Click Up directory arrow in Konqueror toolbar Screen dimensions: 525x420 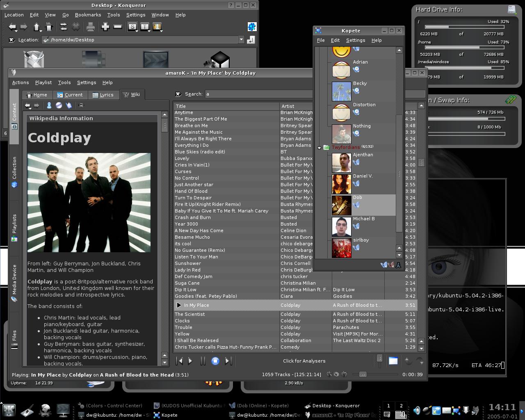37,27
